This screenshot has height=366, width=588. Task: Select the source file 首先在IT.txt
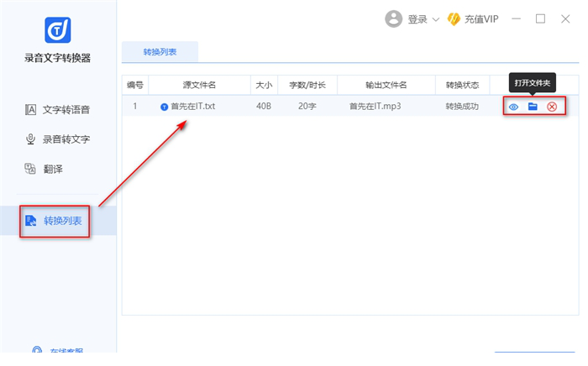tap(192, 107)
